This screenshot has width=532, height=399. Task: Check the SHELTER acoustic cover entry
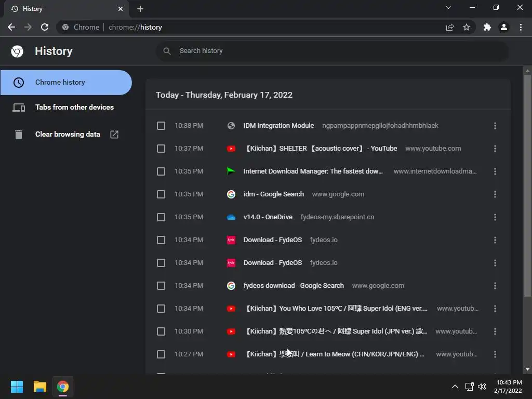point(161,149)
